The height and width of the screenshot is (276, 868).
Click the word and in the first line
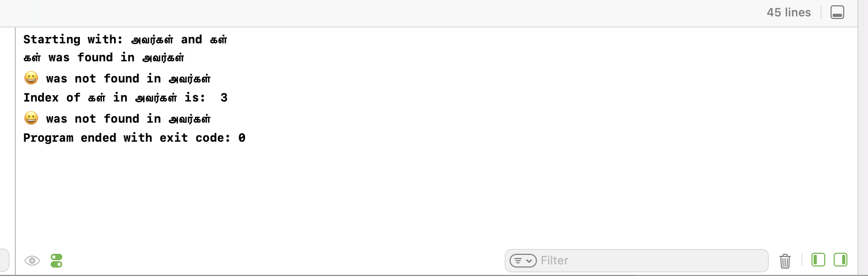(x=192, y=40)
